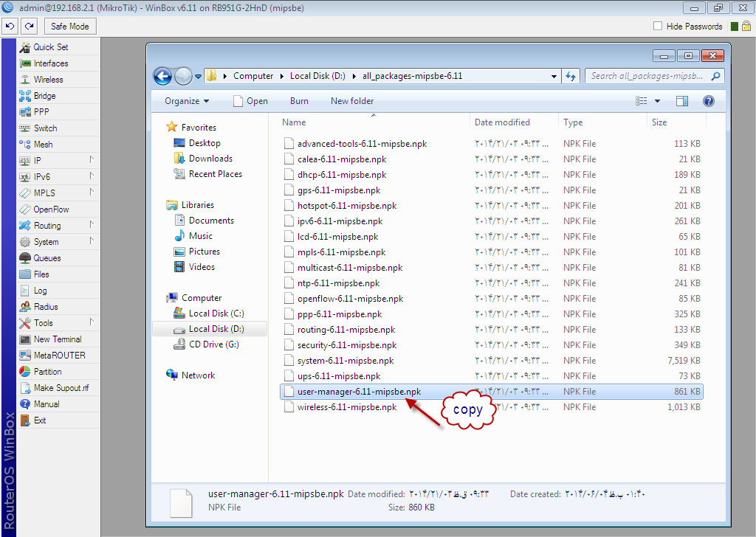Click Local Disk (D:) breadcrumb segment
This screenshot has height=537, width=756.
(317, 76)
